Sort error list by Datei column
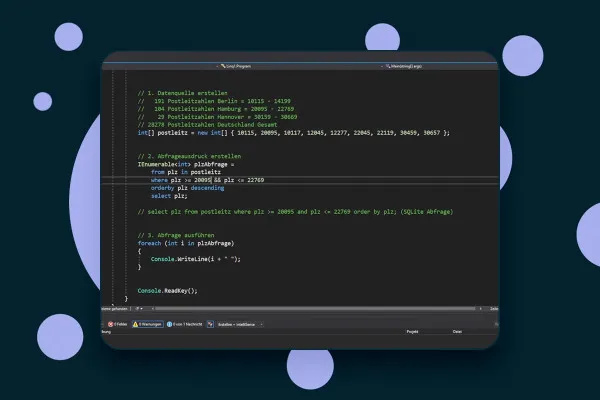600x400 pixels. pyautogui.click(x=457, y=332)
